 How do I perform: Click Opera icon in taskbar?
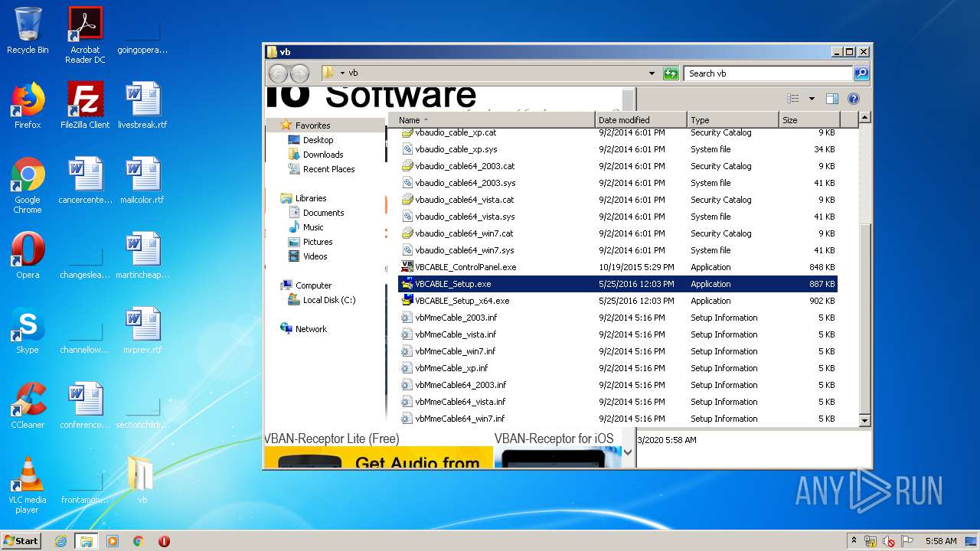(164, 541)
